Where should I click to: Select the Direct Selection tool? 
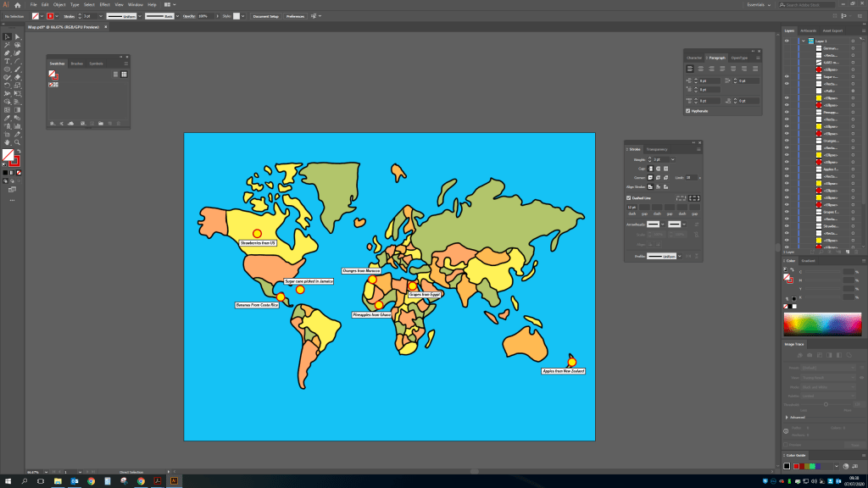[x=17, y=36]
